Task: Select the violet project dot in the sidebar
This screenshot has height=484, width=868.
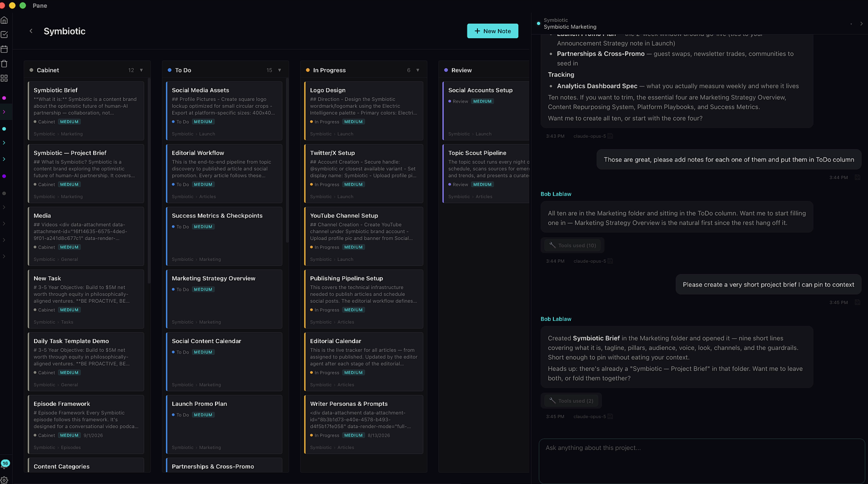Action: tap(4, 176)
